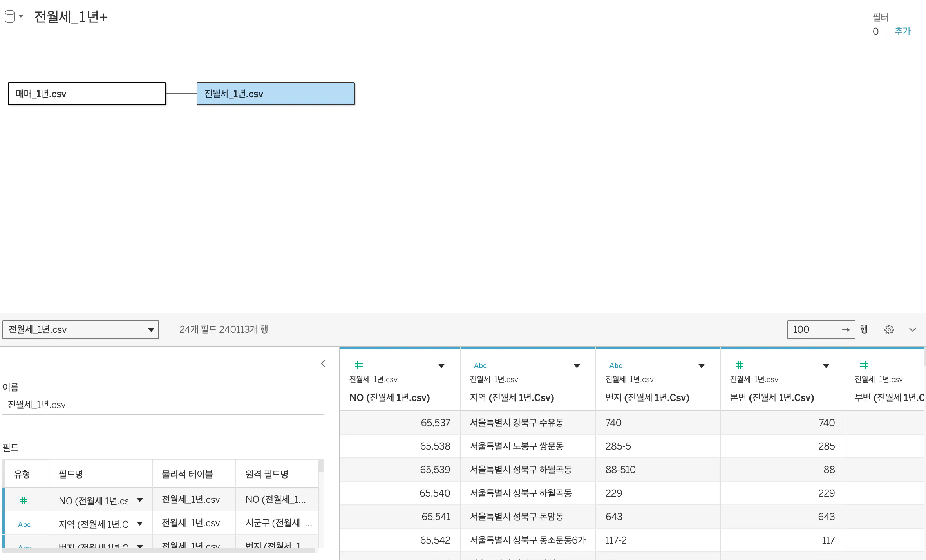The height and width of the screenshot is (560, 926).
Task: Click the number type icon in NO field row
Action: [24, 500]
